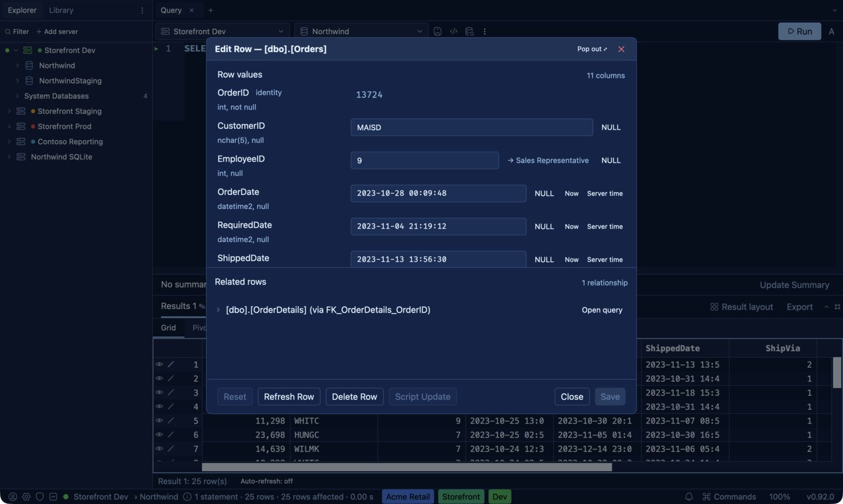Expand the Contoso Reporting server
The height and width of the screenshot is (504, 843).
[x=9, y=142]
